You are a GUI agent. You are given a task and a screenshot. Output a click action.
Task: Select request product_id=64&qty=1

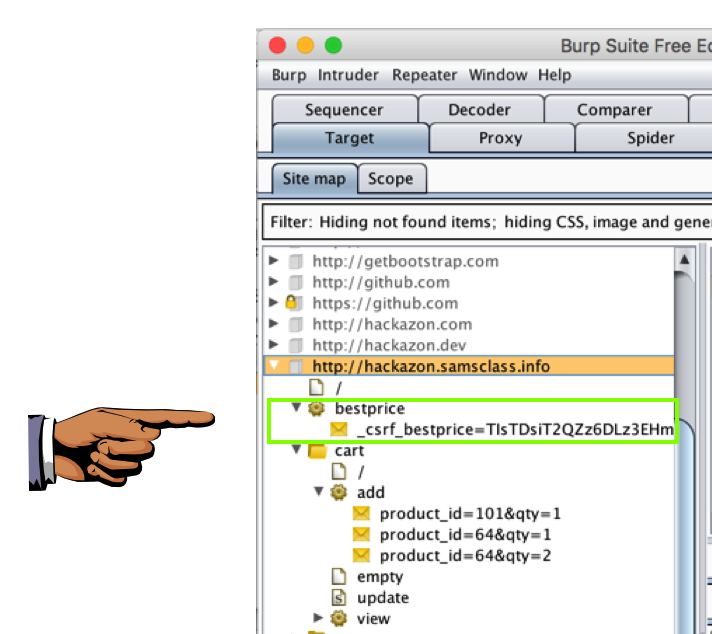pos(465,534)
